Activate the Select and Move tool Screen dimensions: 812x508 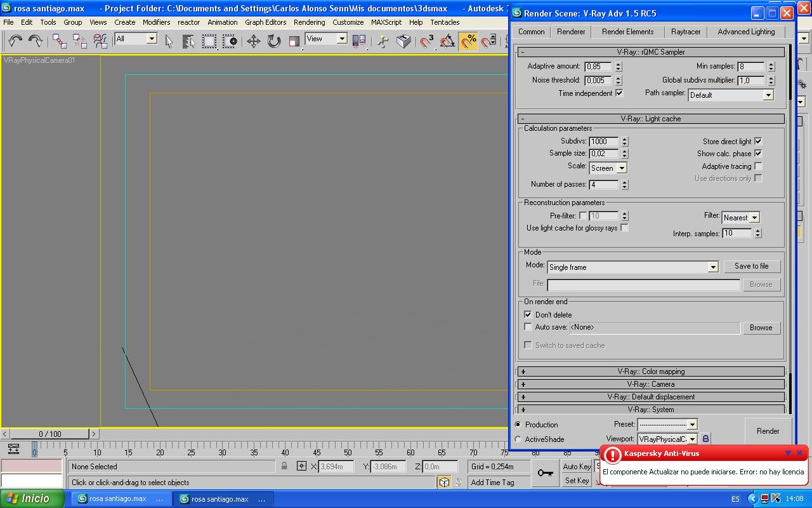point(254,41)
